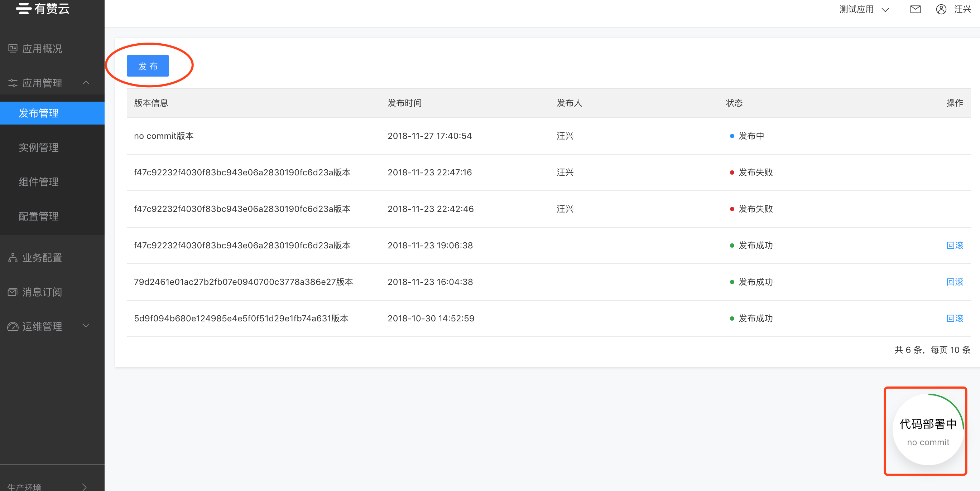Open the mail inbox icon in header
The height and width of the screenshot is (491, 980).
click(915, 9)
